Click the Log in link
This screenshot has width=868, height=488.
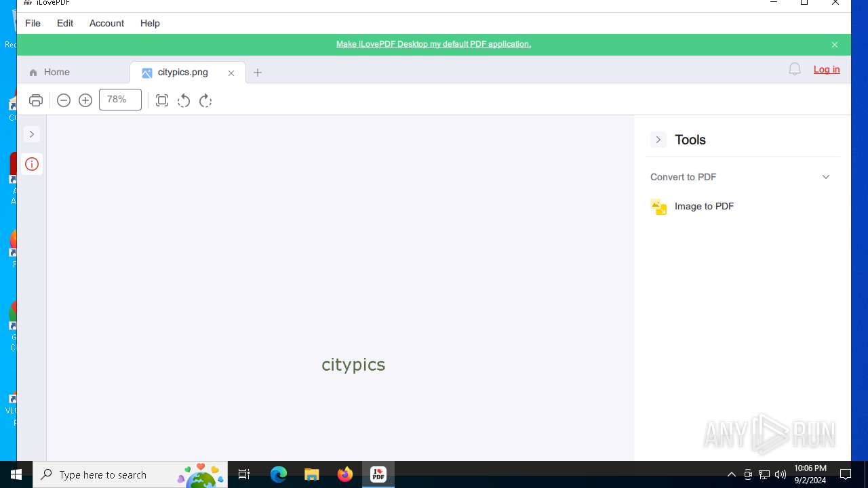pyautogui.click(x=827, y=69)
